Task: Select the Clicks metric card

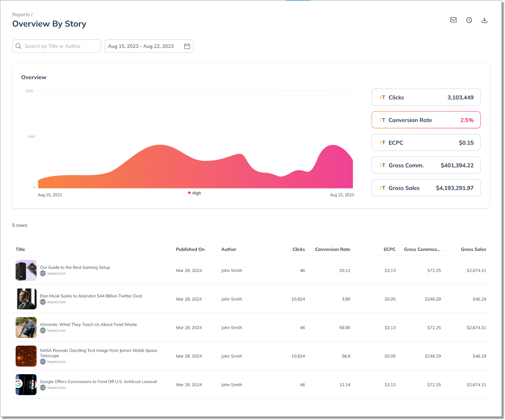Action: tap(426, 97)
